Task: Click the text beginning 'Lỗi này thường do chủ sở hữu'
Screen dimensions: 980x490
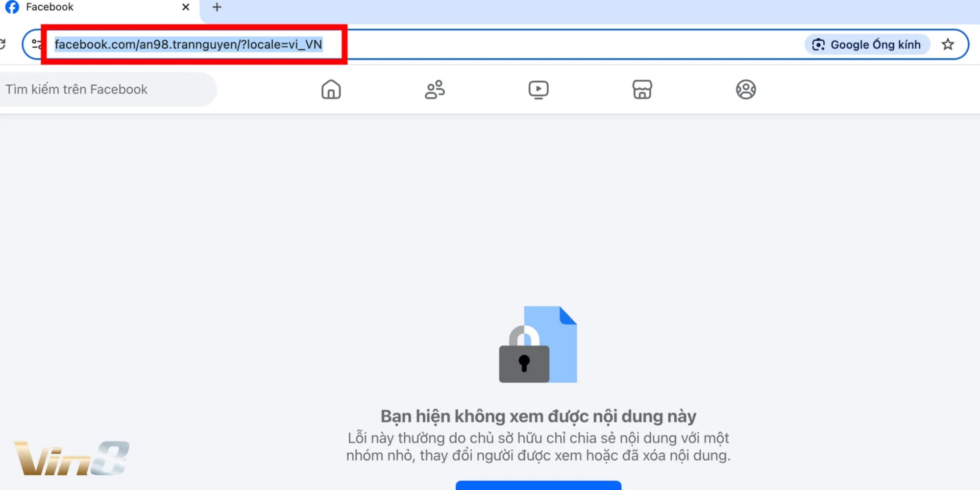Action: 539,446
